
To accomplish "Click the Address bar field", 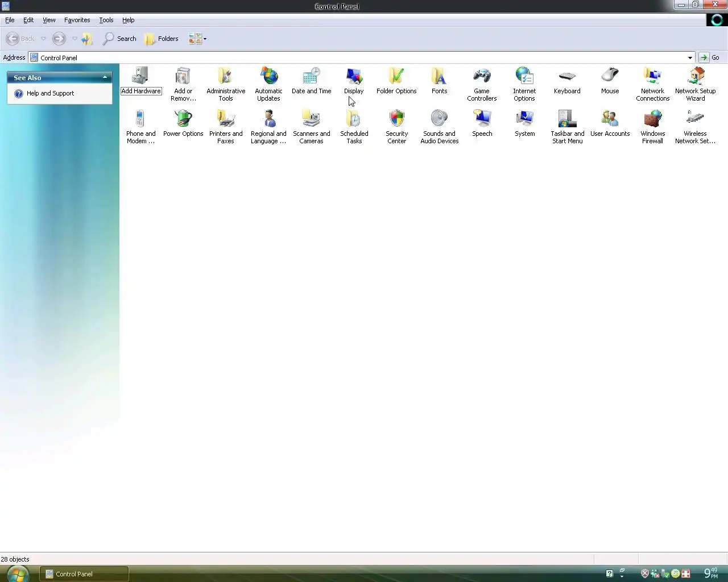I will 362,57.
